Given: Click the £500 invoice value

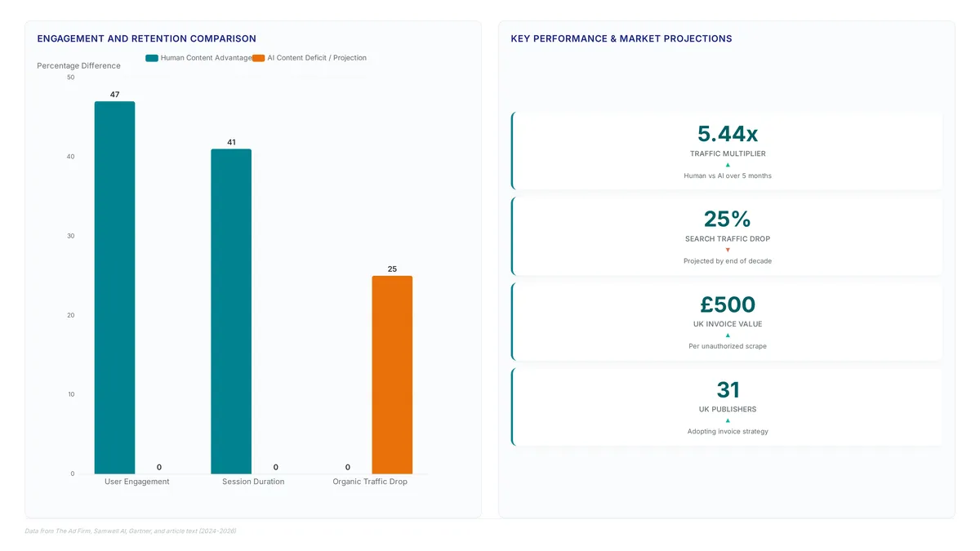Looking at the screenshot, I should pyautogui.click(x=728, y=304).
